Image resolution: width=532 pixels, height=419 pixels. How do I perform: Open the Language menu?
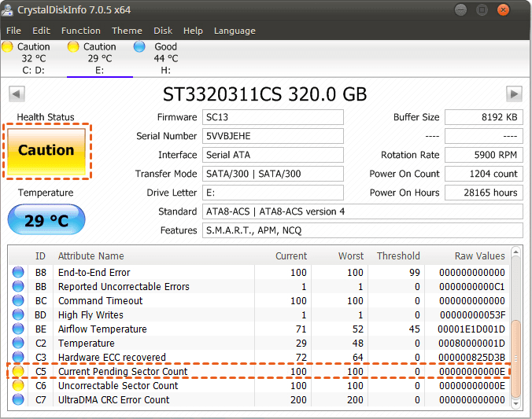point(235,31)
